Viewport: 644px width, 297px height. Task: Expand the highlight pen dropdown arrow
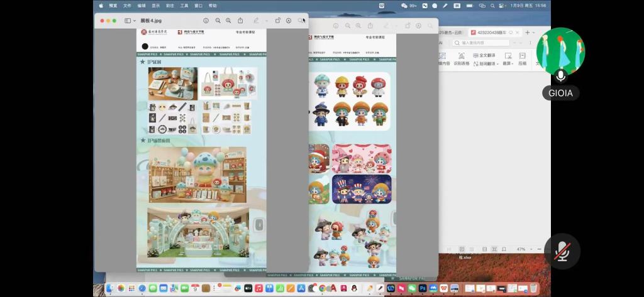(266, 21)
